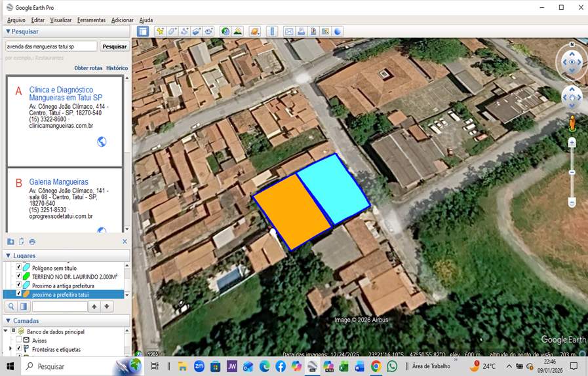Open the ruler measurement tool
Image resolution: width=588 pixels, height=376 pixels.
tap(271, 31)
